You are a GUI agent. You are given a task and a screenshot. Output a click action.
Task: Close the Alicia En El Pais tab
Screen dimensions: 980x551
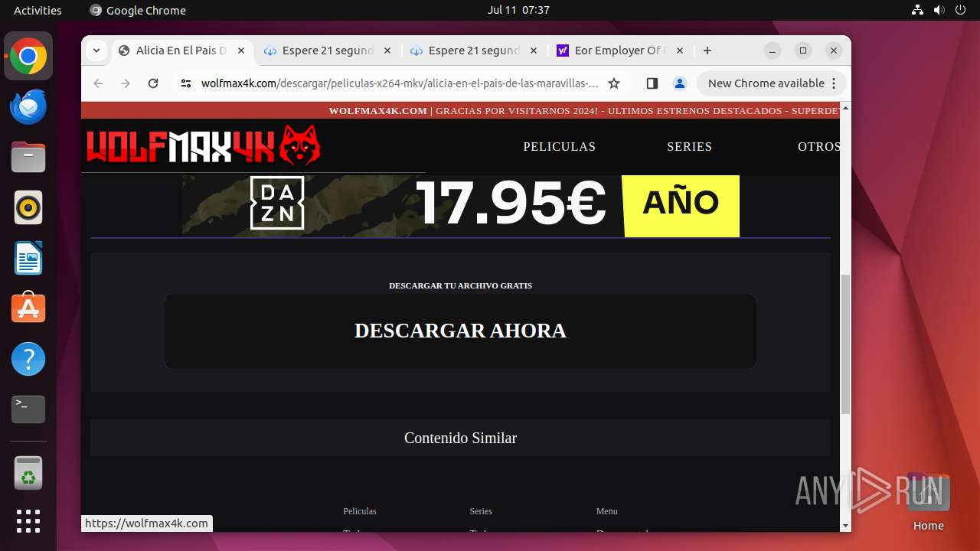click(241, 51)
